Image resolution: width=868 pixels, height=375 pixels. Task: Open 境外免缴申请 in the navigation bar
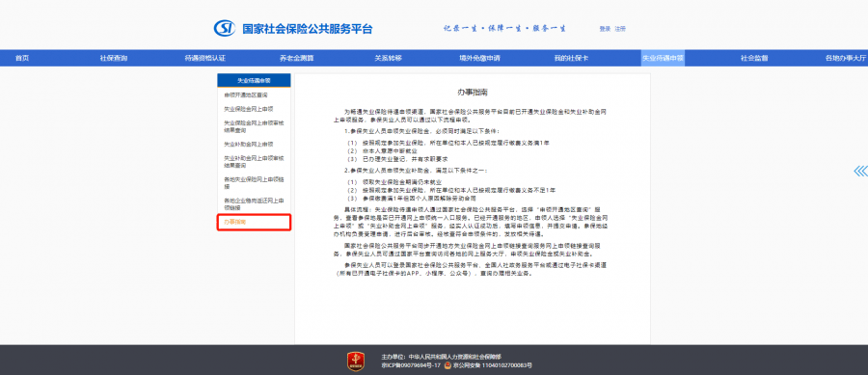click(x=479, y=58)
